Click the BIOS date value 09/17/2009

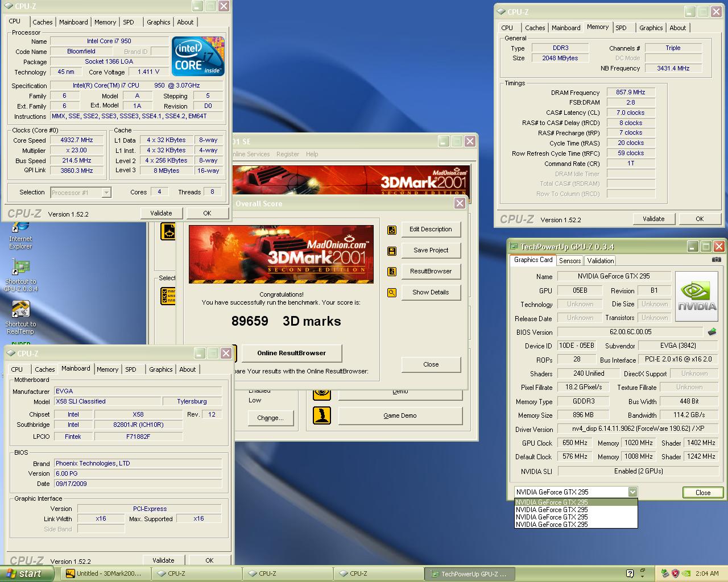(138, 484)
